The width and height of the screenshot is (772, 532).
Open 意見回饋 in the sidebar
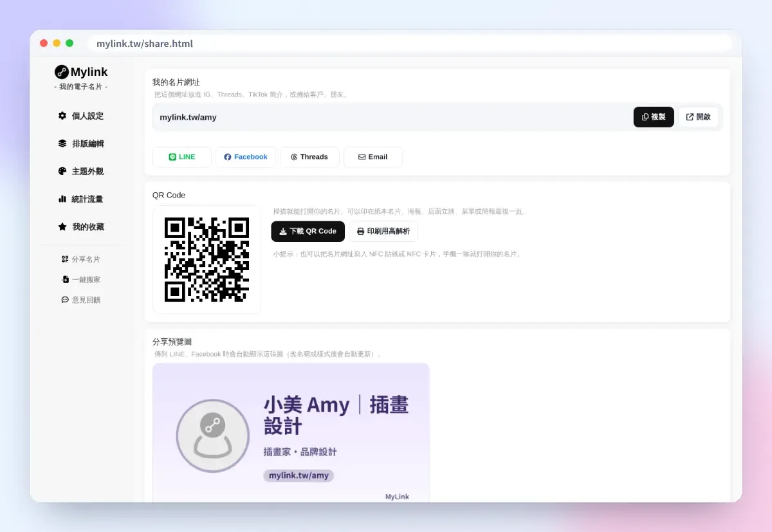[80, 300]
